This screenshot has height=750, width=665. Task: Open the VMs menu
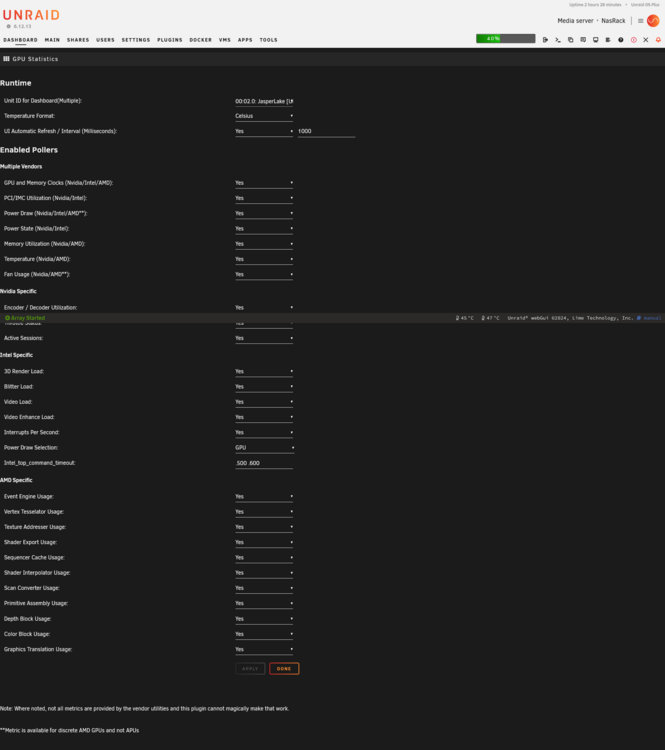pyautogui.click(x=225, y=40)
